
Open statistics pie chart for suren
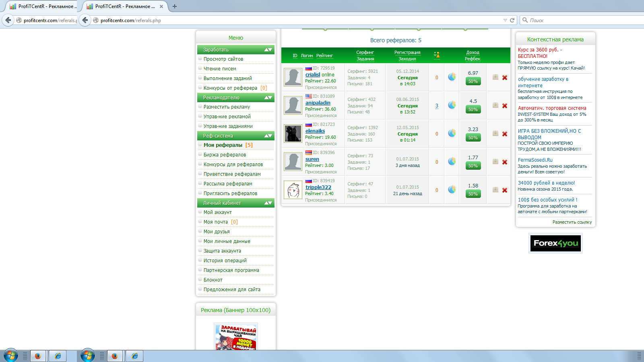[452, 161]
